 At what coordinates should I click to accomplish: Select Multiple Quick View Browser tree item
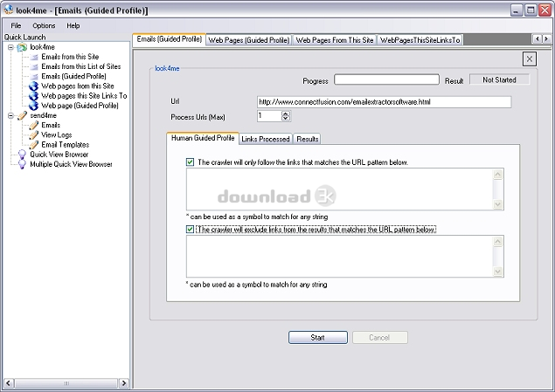(x=71, y=164)
